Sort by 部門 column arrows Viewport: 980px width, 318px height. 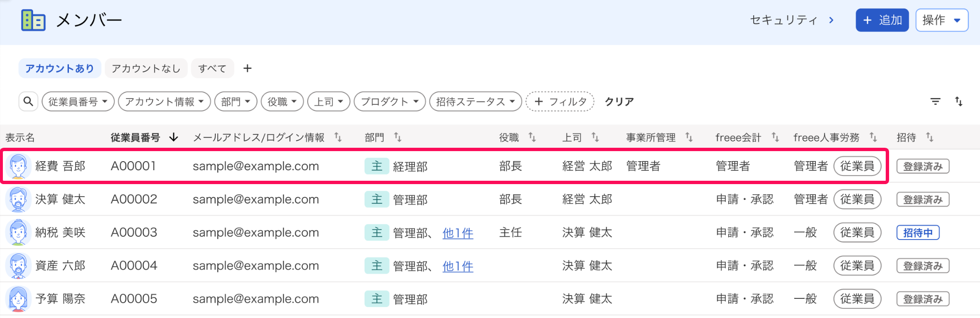point(398,137)
